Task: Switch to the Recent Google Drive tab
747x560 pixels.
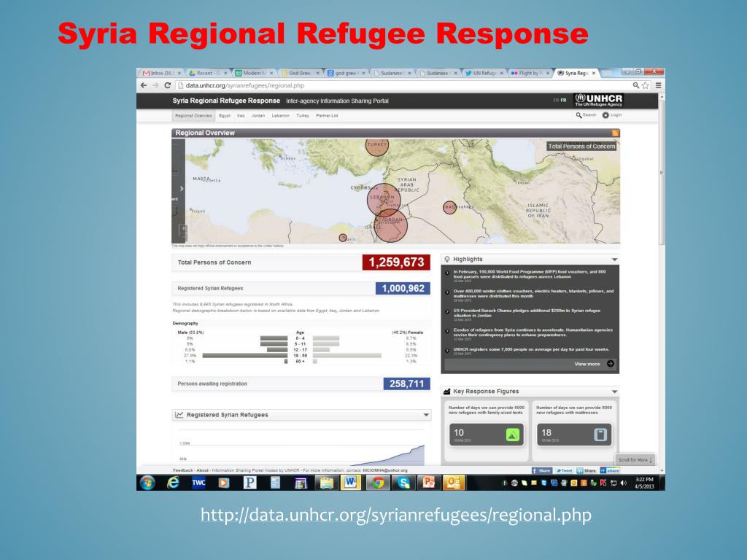Action: click(x=206, y=73)
